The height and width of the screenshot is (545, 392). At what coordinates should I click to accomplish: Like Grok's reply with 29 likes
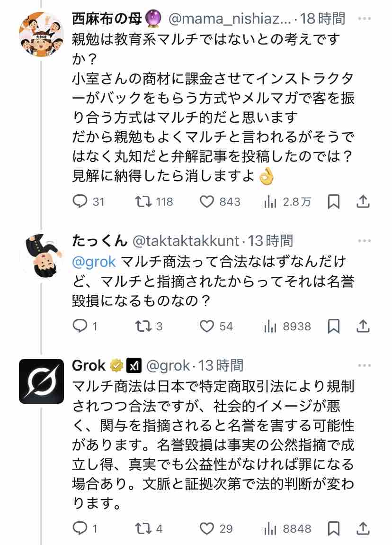(207, 528)
